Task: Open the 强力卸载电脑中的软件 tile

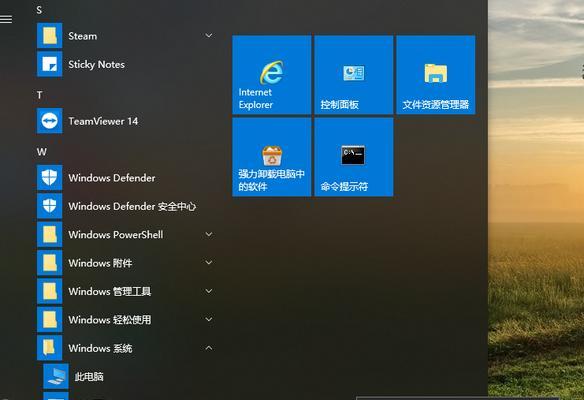Action: coord(272,157)
